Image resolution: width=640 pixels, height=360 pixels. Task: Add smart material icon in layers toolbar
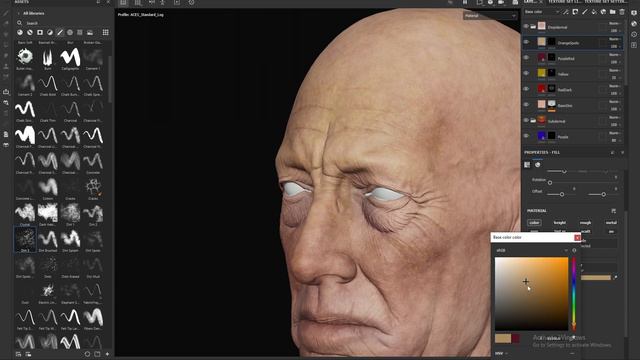603,12
